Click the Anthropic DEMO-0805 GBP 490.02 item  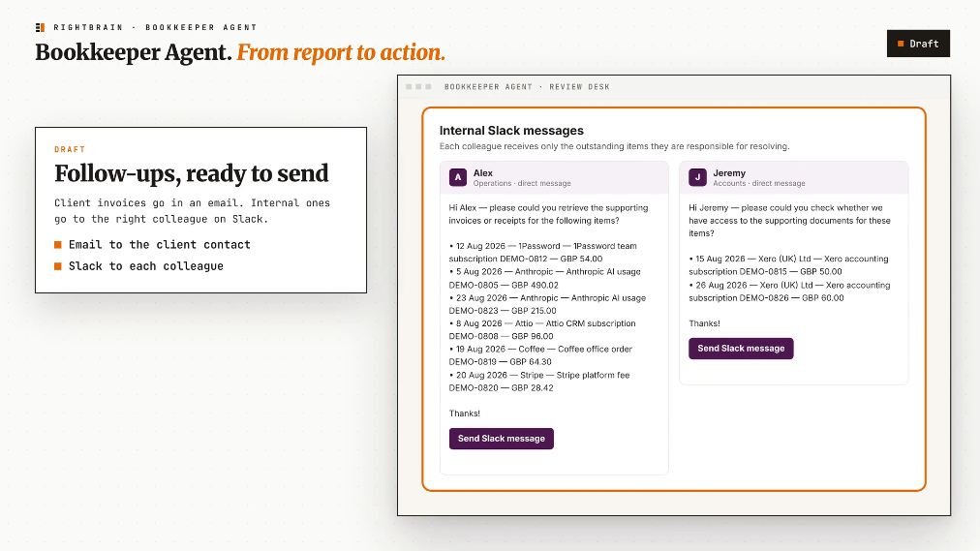544,278
